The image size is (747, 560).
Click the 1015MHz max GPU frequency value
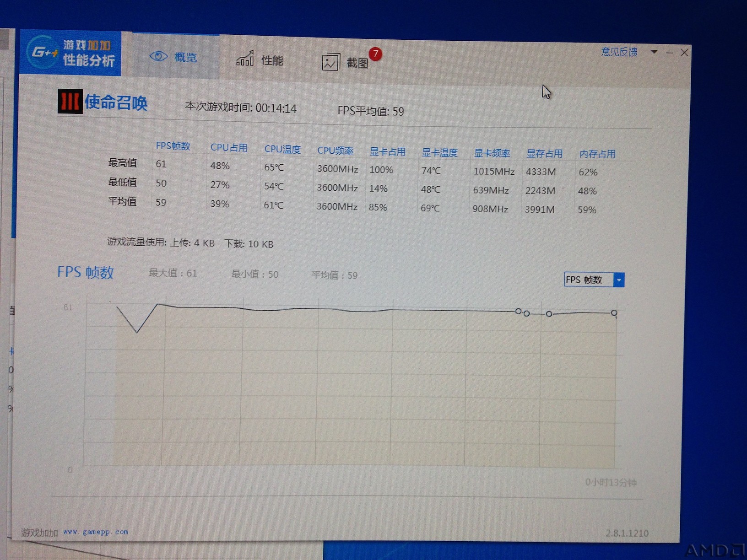coord(494,172)
